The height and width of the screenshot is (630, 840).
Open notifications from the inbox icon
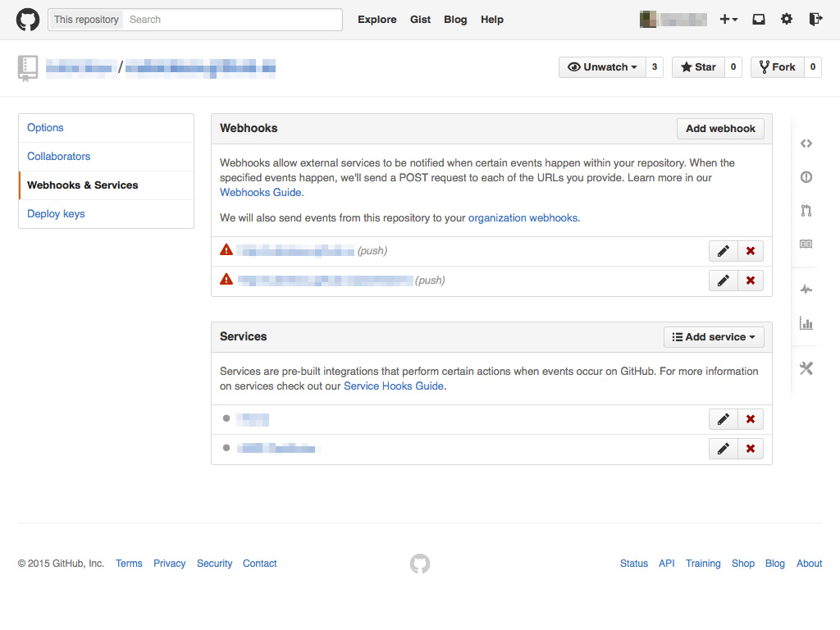758,19
